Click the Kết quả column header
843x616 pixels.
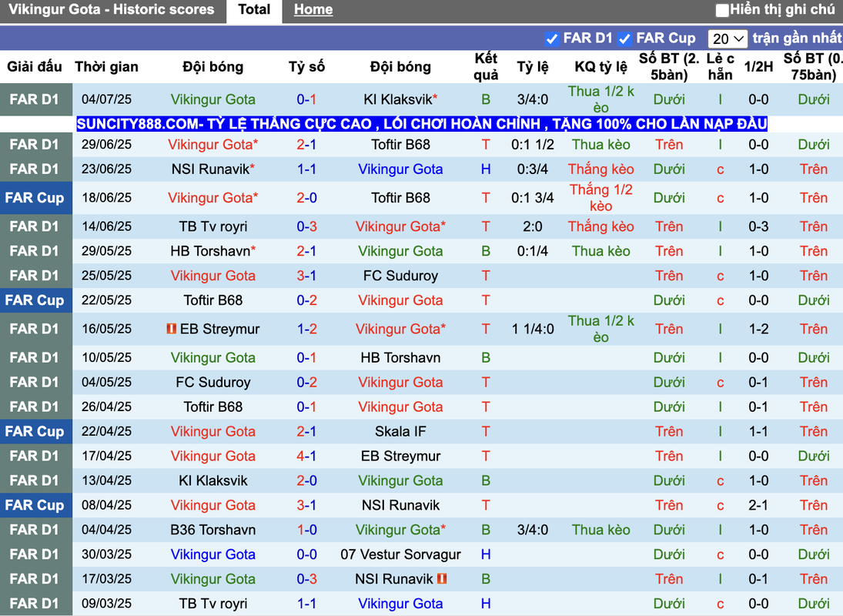point(486,67)
